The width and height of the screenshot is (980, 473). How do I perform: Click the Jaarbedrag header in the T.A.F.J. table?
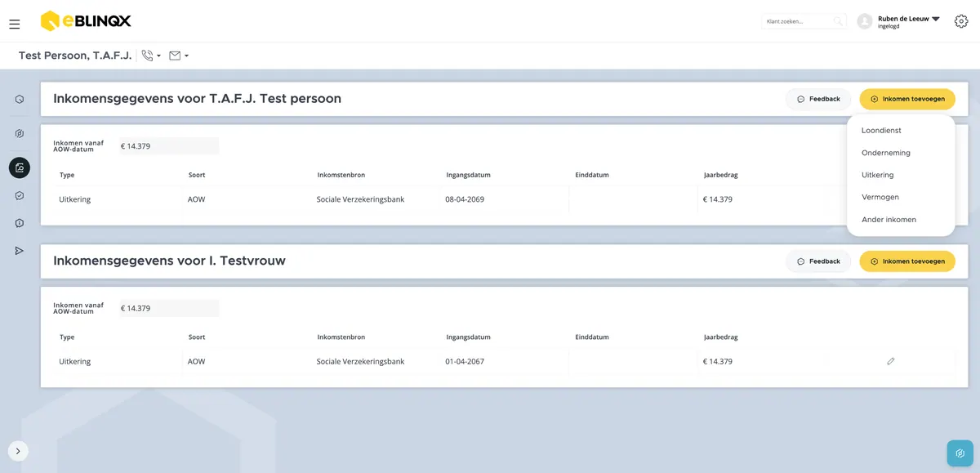click(721, 175)
